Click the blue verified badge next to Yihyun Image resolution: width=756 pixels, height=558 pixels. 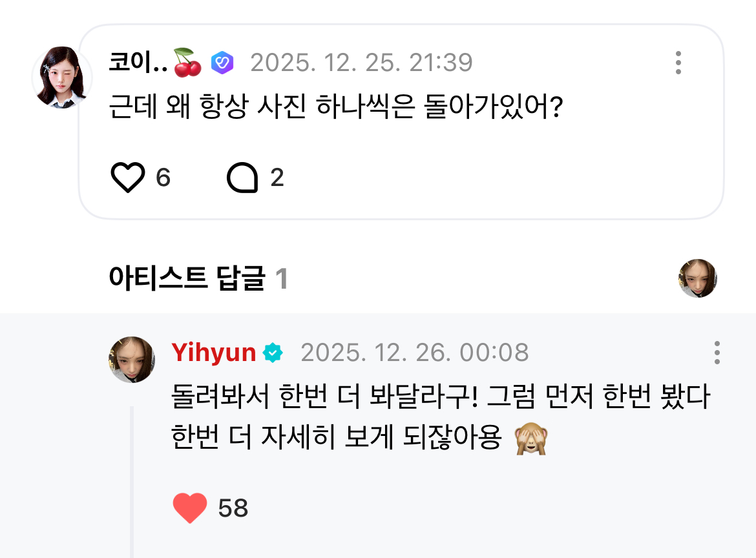[273, 353]
